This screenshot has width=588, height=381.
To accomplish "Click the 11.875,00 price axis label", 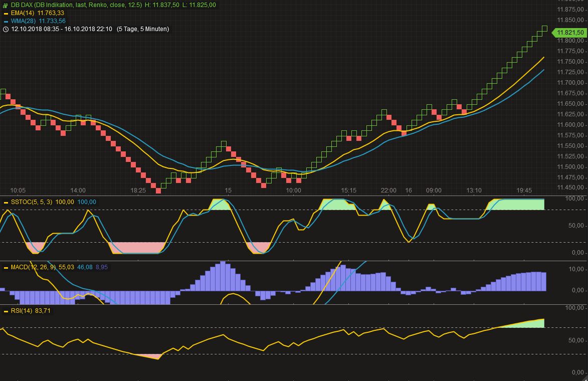I will pyautogui.click(x=570, y=9).
